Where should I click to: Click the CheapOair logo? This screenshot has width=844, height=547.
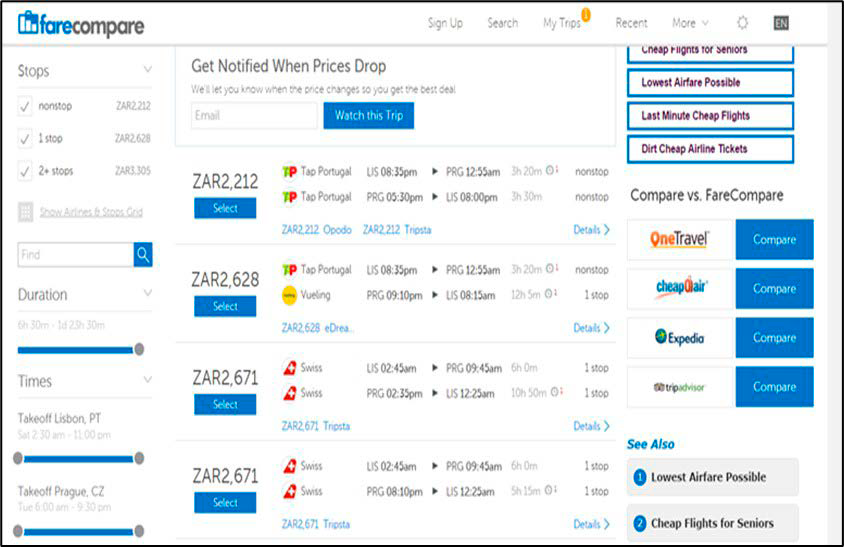[x=680, y=289]
